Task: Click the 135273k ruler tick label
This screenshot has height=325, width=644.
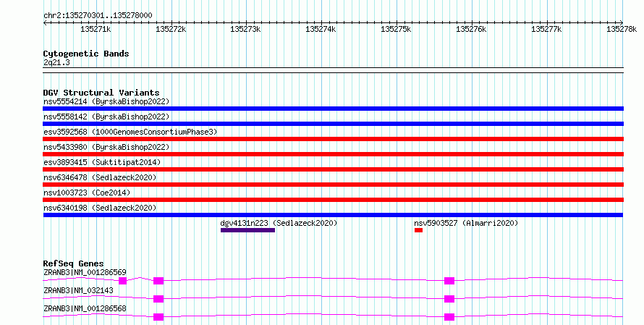Action: pos(245,30)
